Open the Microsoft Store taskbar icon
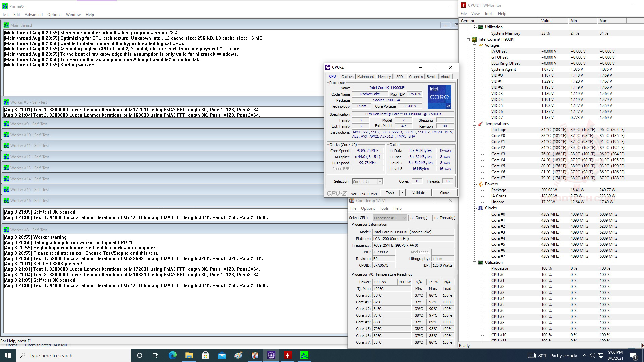 coord(205,355)
